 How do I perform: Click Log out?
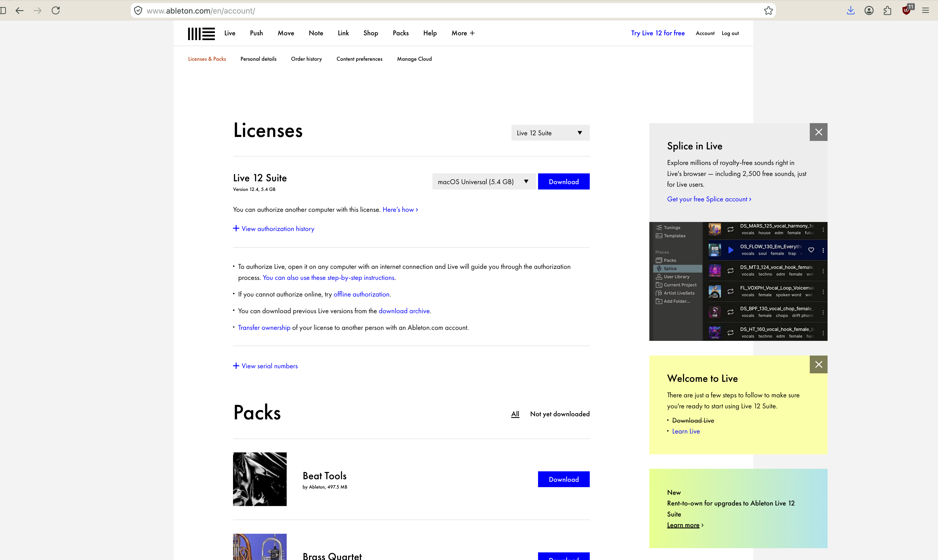tap(730, 33)
